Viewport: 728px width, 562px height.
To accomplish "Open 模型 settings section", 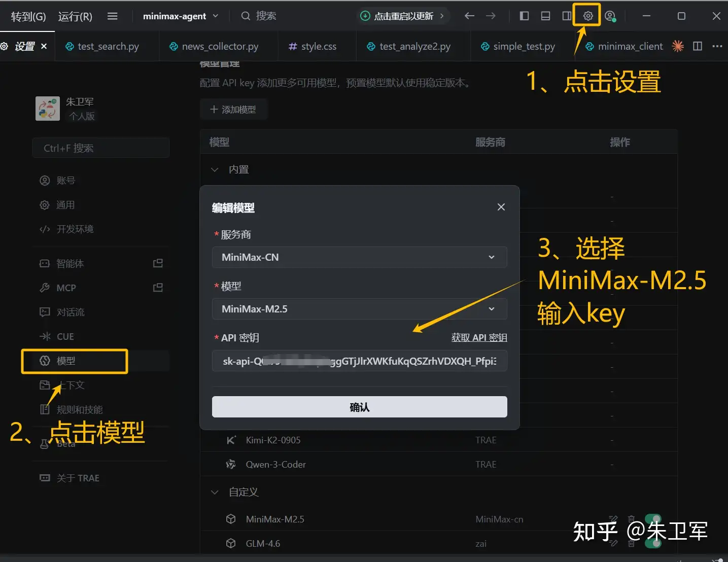I will click(x=100, y=361).
